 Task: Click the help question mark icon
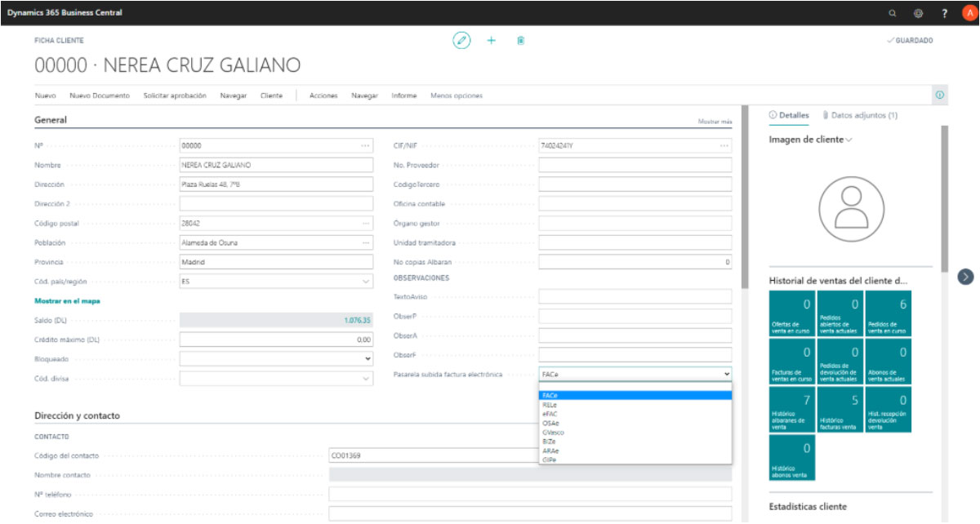945,13
